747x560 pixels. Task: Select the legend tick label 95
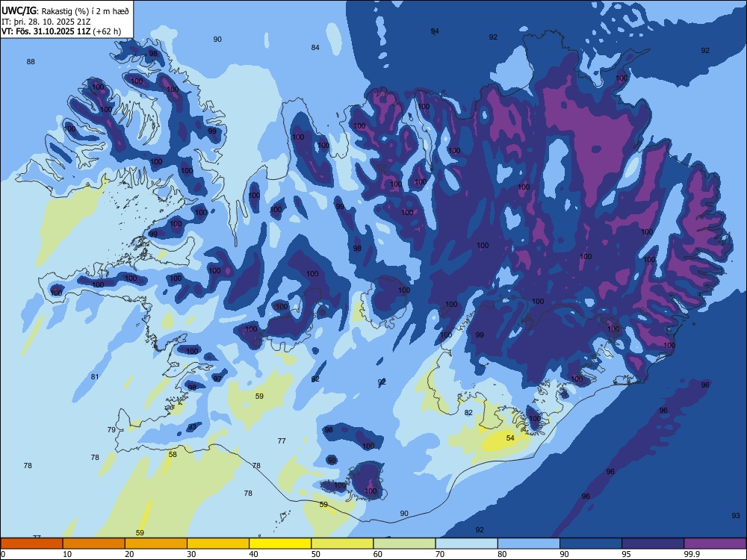pyautogui.click(x=627, y=554)
